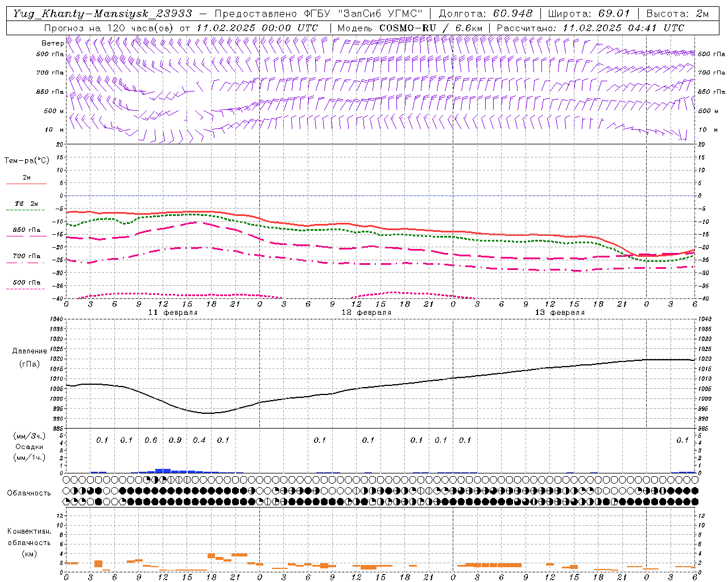Click the station title Yug_Khanty-Mansiysk_23933
The height and width of the screenshot is (582, 728).
[x=103, y=14]
